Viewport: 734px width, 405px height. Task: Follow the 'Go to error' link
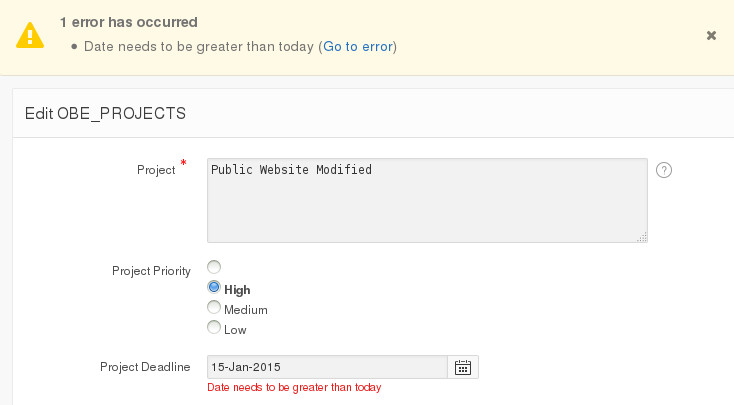pyautogui.click(x=358, y=46)
